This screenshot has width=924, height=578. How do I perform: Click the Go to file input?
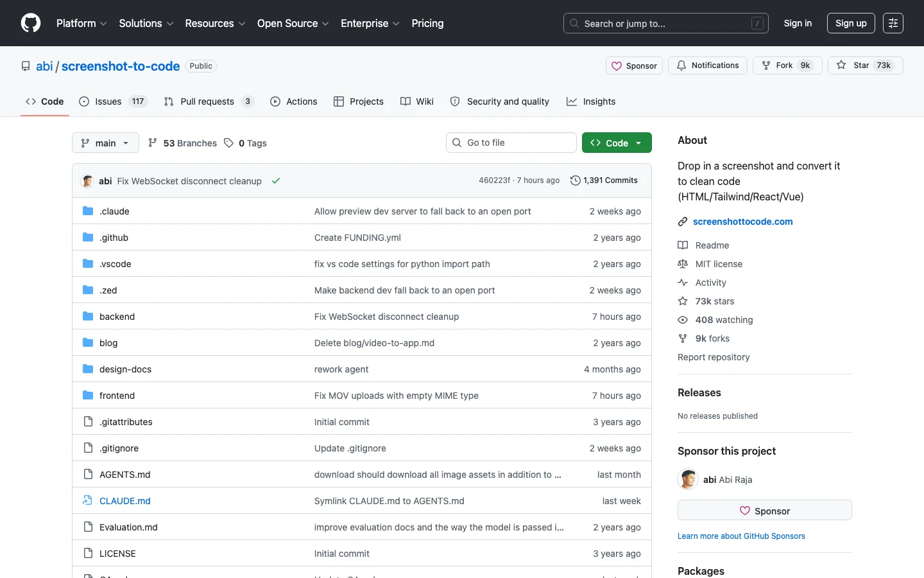click(x=511, y=143)
